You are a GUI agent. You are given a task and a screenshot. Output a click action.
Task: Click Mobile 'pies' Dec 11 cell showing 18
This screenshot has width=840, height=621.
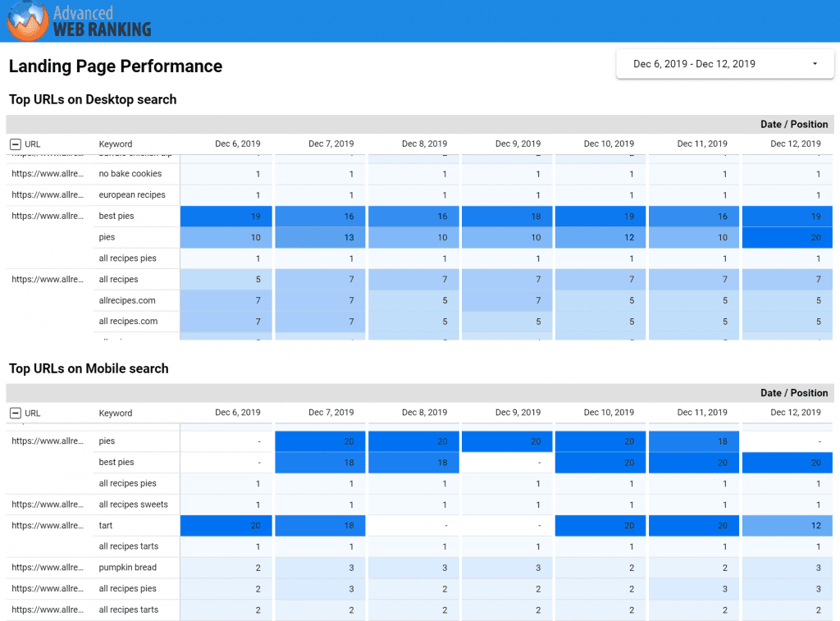pyautogui.click(x=693, y=441)
